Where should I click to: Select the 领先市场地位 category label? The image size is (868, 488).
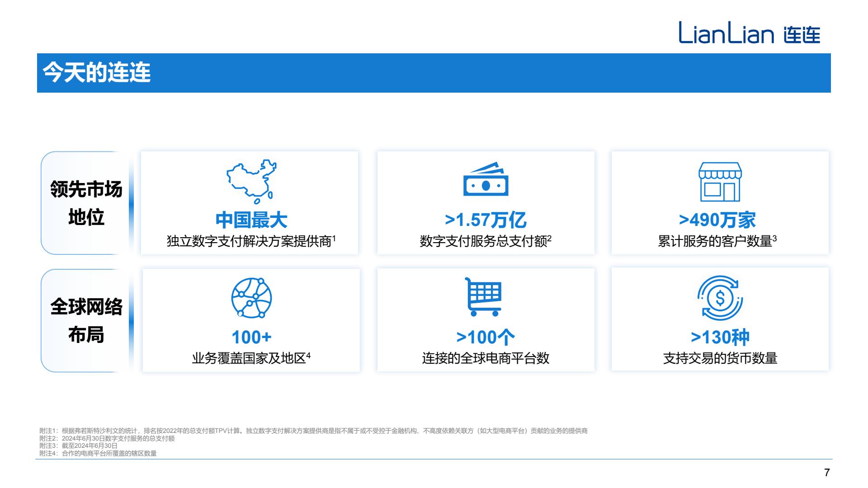tap(86, 203)
